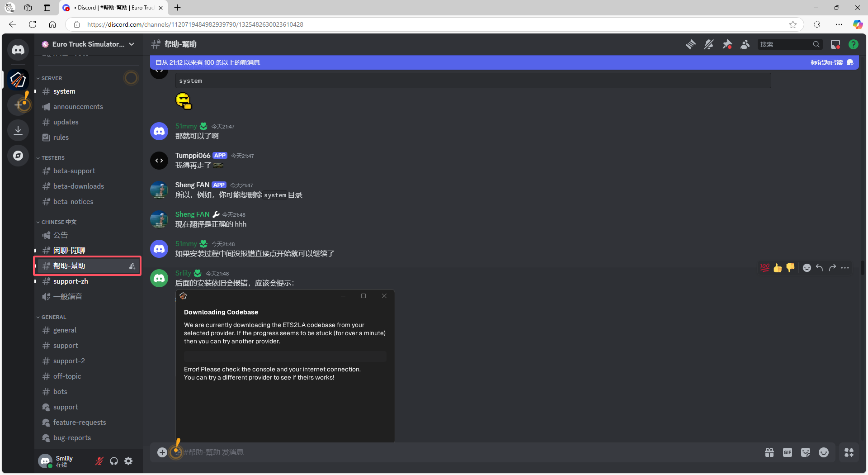Image resolution: width=868 pixels, height=475 pixels.
Task: Open the bug-reports forum channel
Action: coord(88,438)
